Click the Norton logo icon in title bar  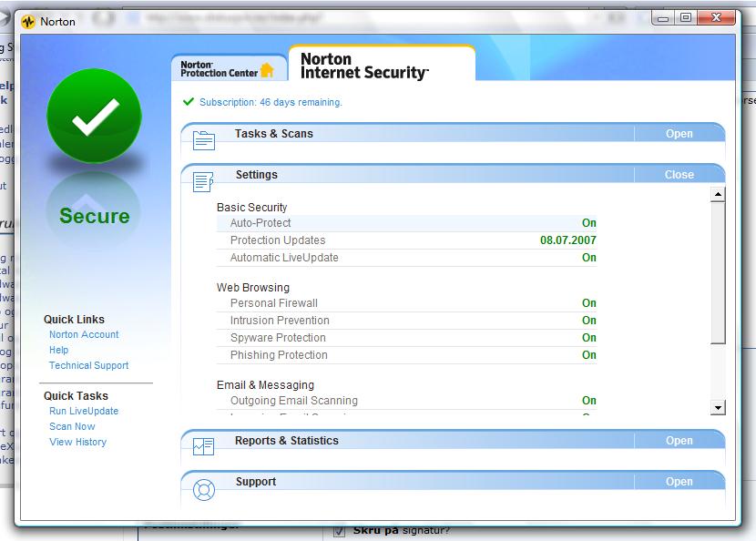coord(28,22)
